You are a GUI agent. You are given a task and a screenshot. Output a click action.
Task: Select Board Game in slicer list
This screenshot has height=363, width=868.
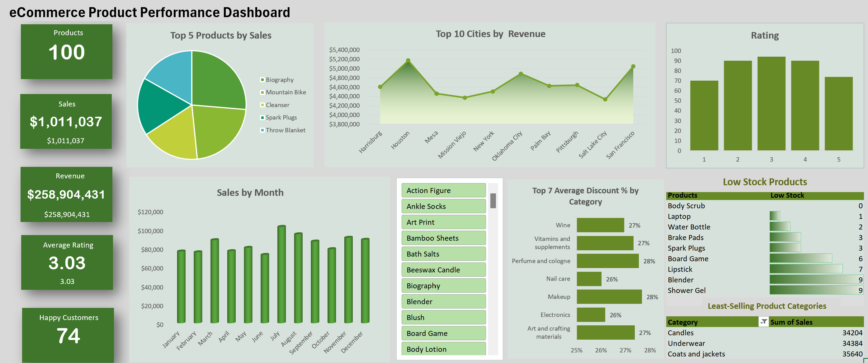[x=443, y=333]
